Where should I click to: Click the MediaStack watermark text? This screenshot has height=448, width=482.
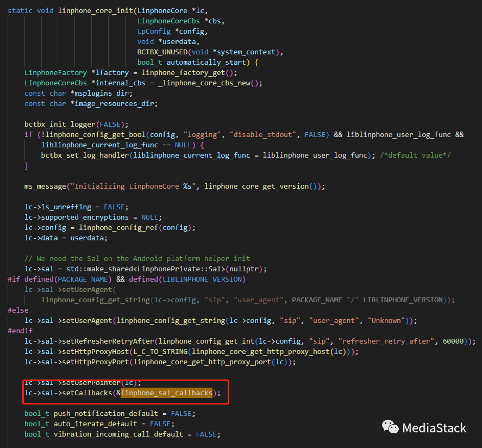coord(434,428)
